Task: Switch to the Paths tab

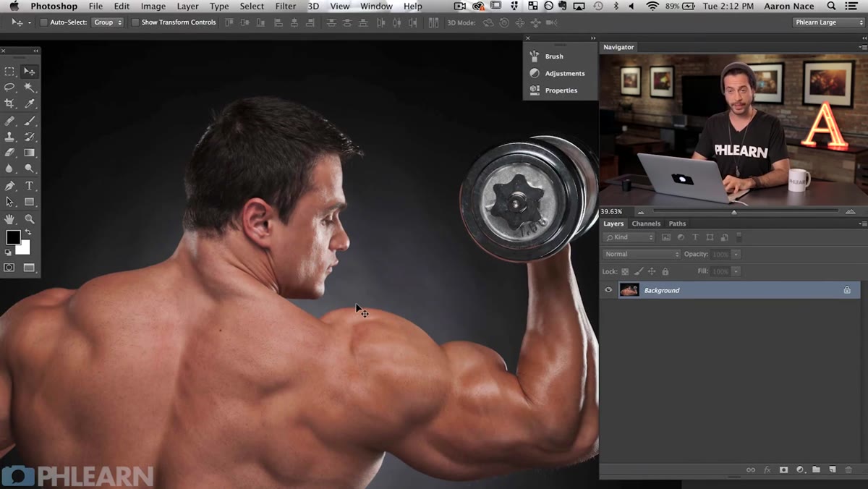Action: (x=677, y=224)
